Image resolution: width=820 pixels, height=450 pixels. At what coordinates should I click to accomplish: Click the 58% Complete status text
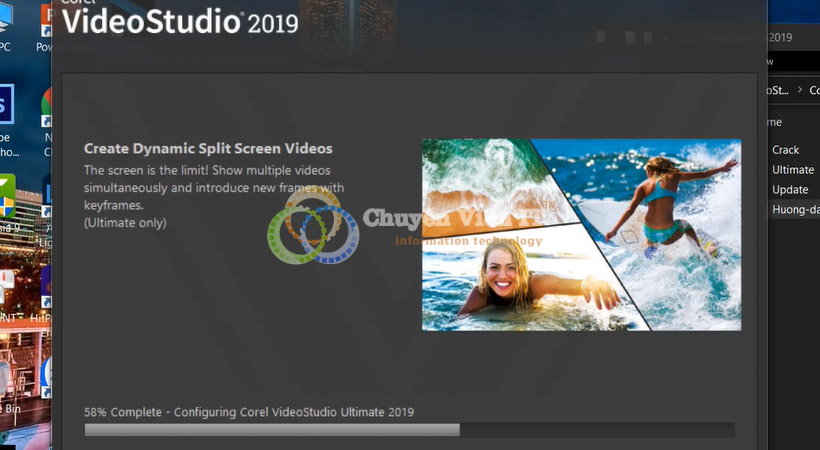[248, 411]
